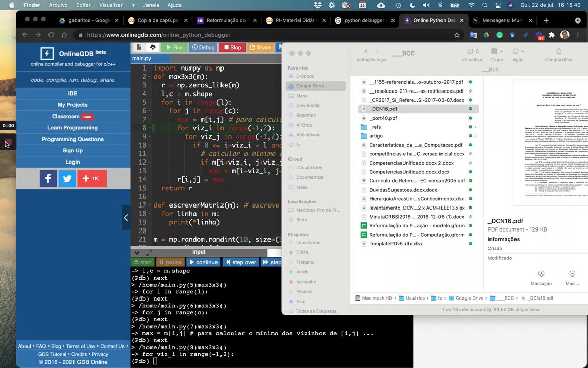Open Chrome tab search dropdown
Screen dimensions: 588x368
point(578,20)
